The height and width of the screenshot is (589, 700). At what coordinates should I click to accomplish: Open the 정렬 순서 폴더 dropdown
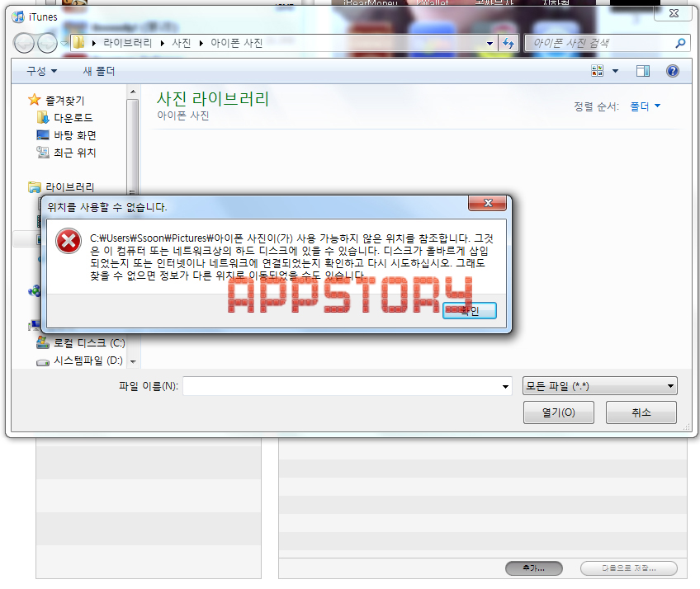pyautogui.click(x=645, y=106)
